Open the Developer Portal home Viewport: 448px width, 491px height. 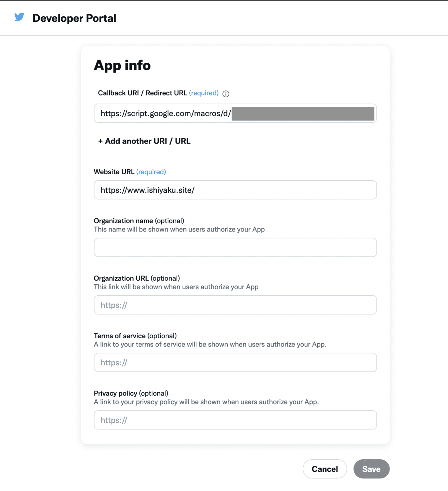point(74,18)
